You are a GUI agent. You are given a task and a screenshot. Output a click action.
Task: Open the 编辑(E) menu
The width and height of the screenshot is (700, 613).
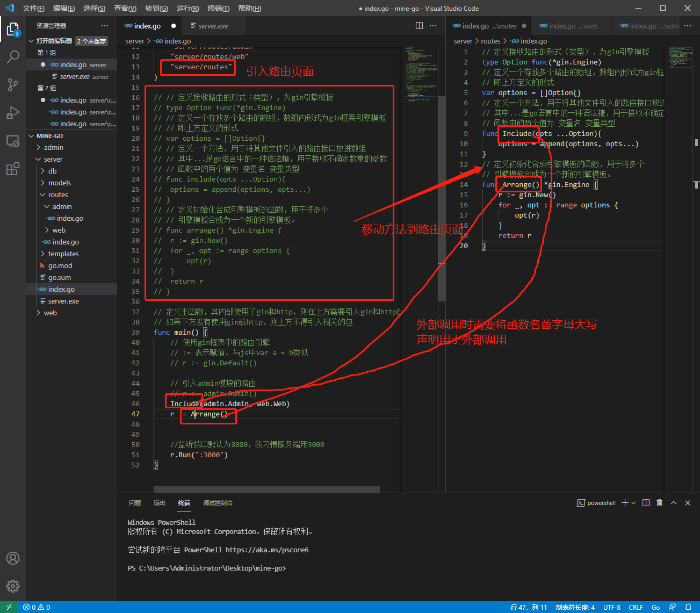pos(64,8)
